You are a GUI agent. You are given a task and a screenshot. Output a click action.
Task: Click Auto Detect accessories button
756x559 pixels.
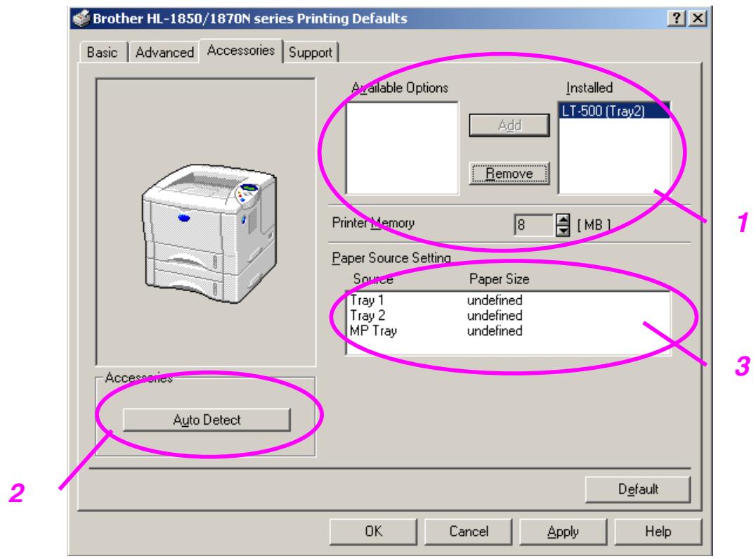(x=207, y=420)
